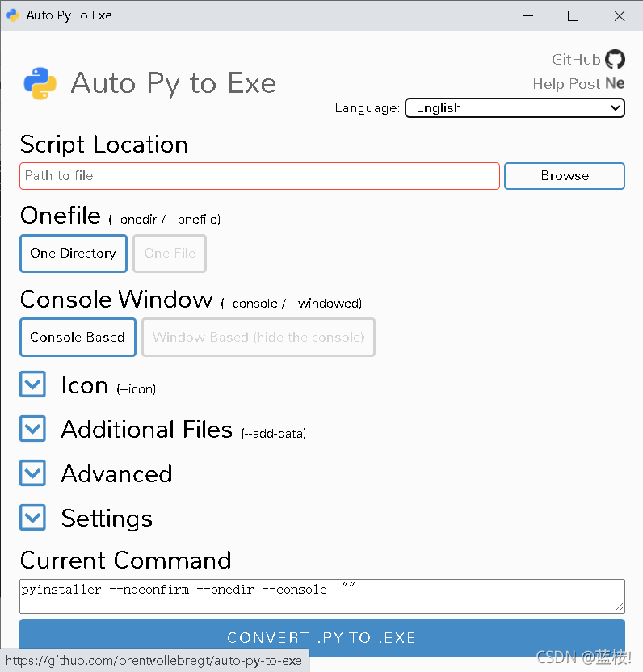Click the Advanced section title
This screenshot has height=672, width=643.
[116, 474]
